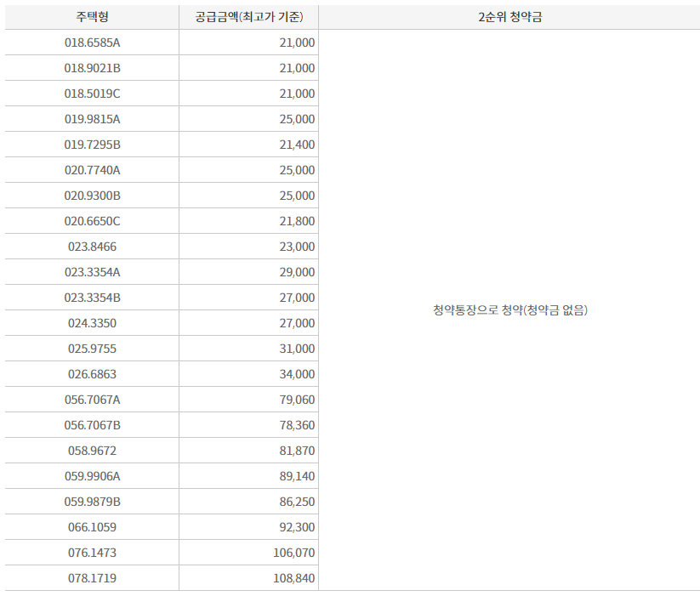This screenshot has width=700, height=596.
Task: Select housing type 020.9300B
Action: [92, 196]
